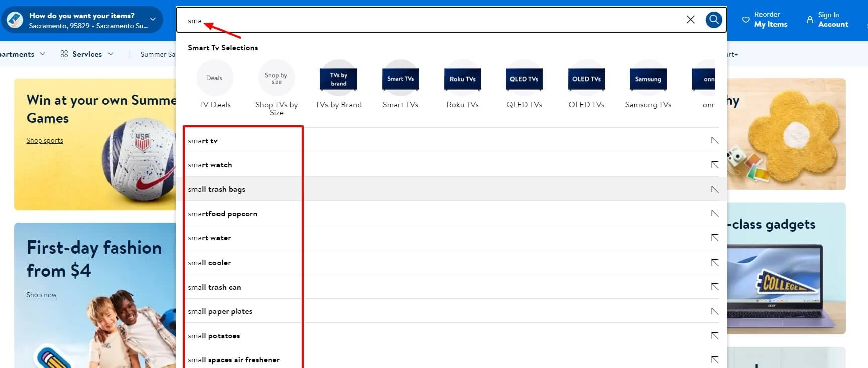This screenshot has width=868, height=368.
Task: Expand the delivery location selector
Action: (153, 20)
